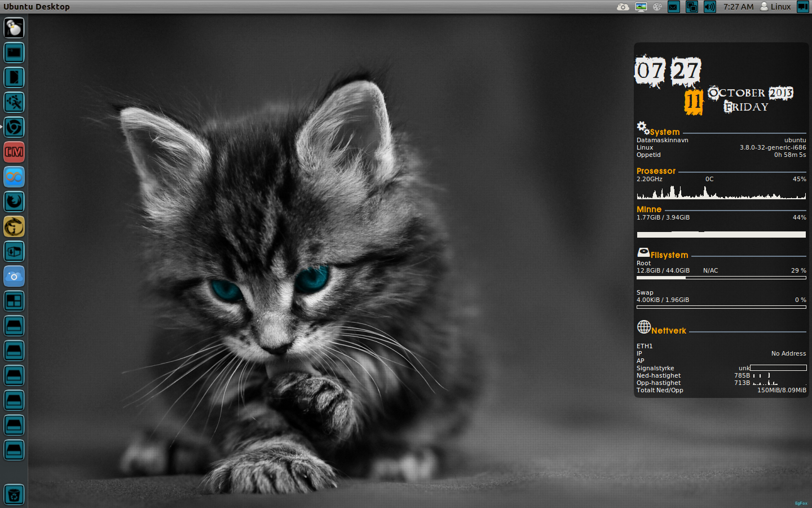This screenshot has width=812, height=508.
Task: Click the 12.8GiB / 44.0GiB root usage text
Action: [663, 270]
